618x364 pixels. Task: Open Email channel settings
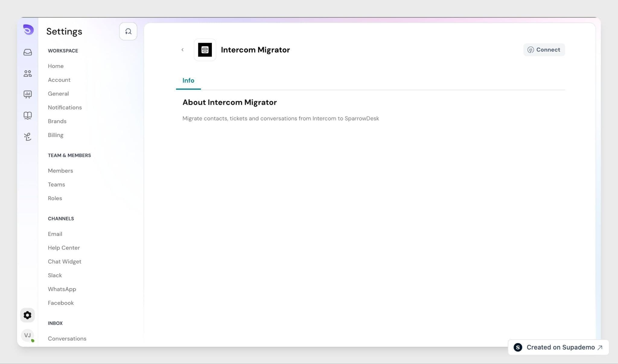point(55,234)
